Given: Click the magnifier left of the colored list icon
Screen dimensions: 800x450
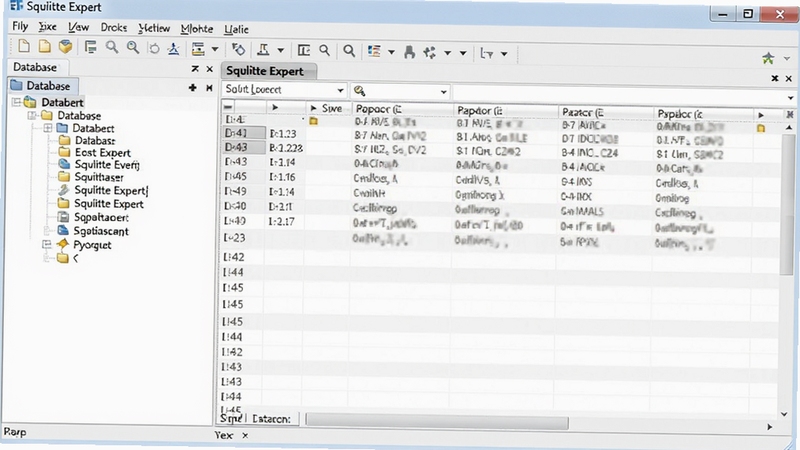Looking at the screenshot, I should [349, 51].
